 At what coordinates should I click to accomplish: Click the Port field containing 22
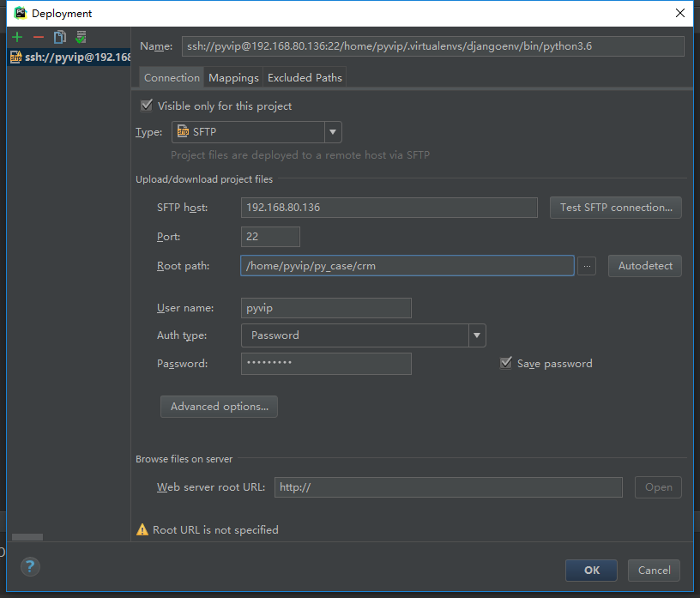270,237
